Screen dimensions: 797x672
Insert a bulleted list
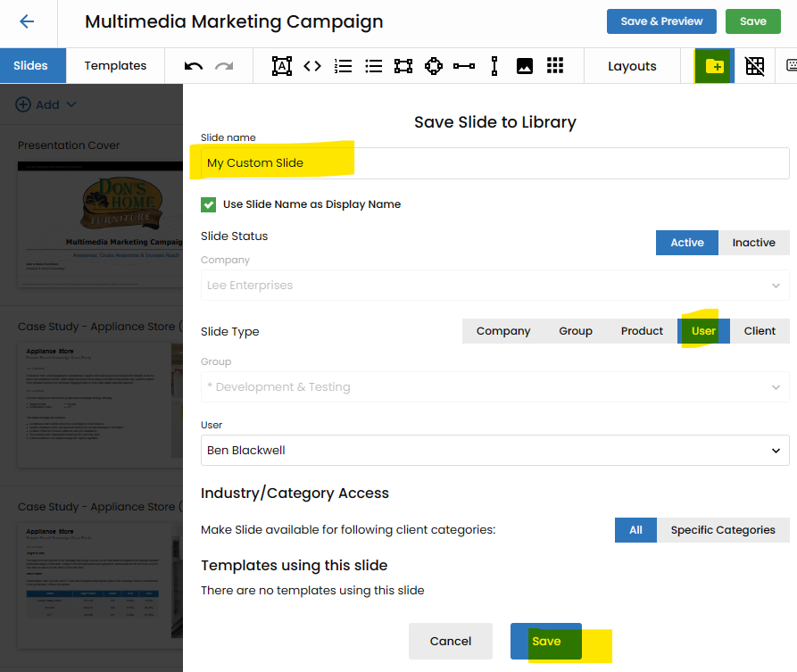pos(373,66)
